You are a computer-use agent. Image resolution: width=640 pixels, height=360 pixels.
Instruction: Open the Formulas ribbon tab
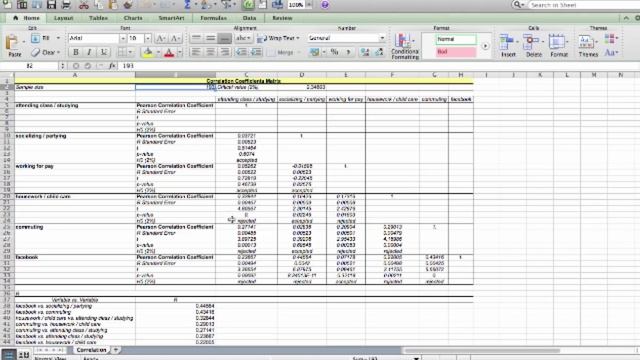213,18
